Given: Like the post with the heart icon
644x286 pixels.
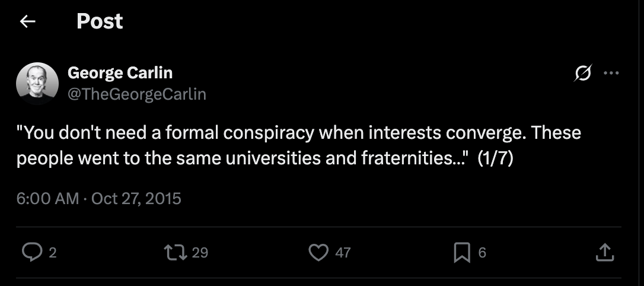Looking at the screenshot, I should pos(318,253).
